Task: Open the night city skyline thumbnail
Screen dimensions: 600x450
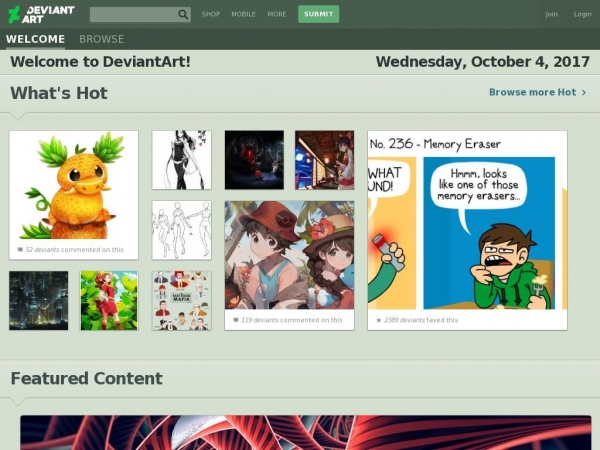Action: [x=39, y=300]
